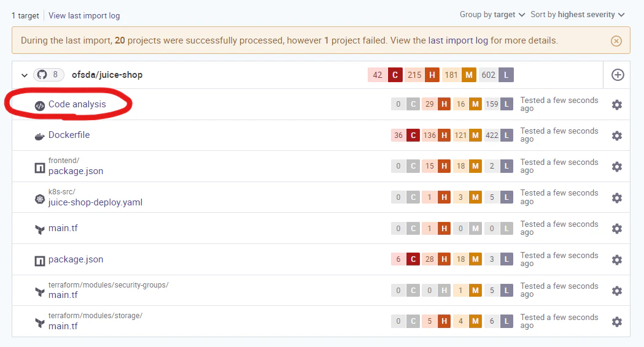Click Tested a few seconds ago on Dockerfile row
Image resolution: width=644 pixels, height=347 pixels.
click(x=559, y=135)
